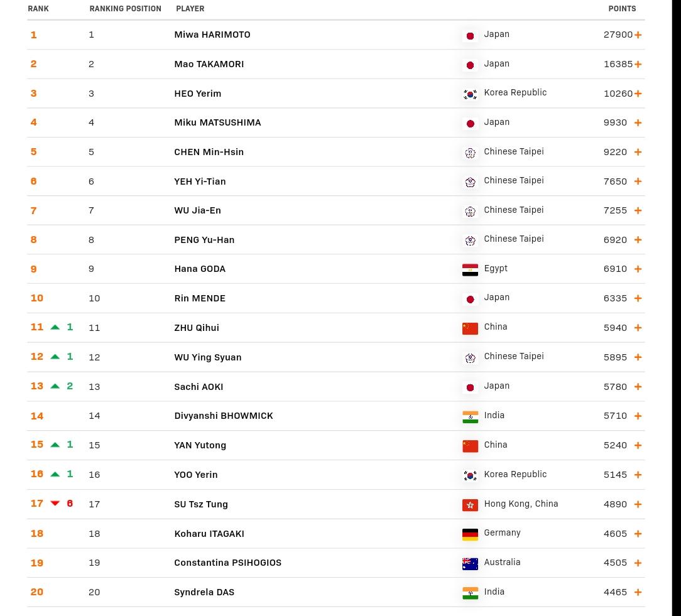Open player profile for YEH Yi-Tian
This screenshot has height=616, width=681.
pos(200,181)
